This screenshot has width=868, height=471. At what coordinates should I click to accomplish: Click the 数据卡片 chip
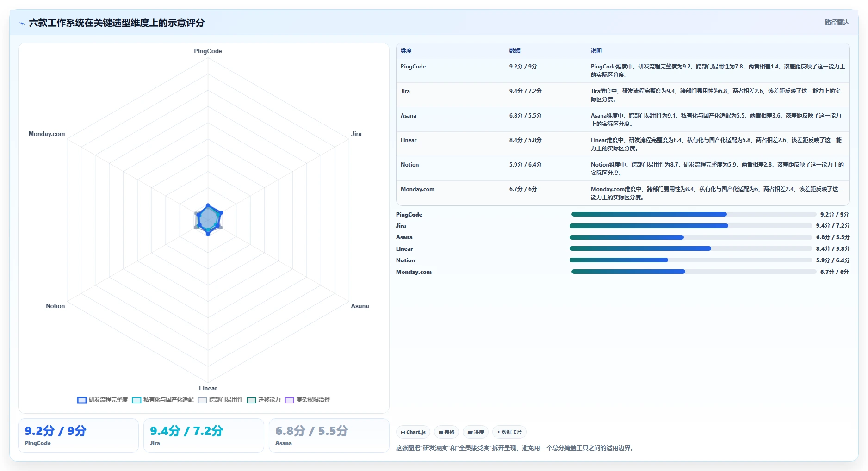(509, 432)
